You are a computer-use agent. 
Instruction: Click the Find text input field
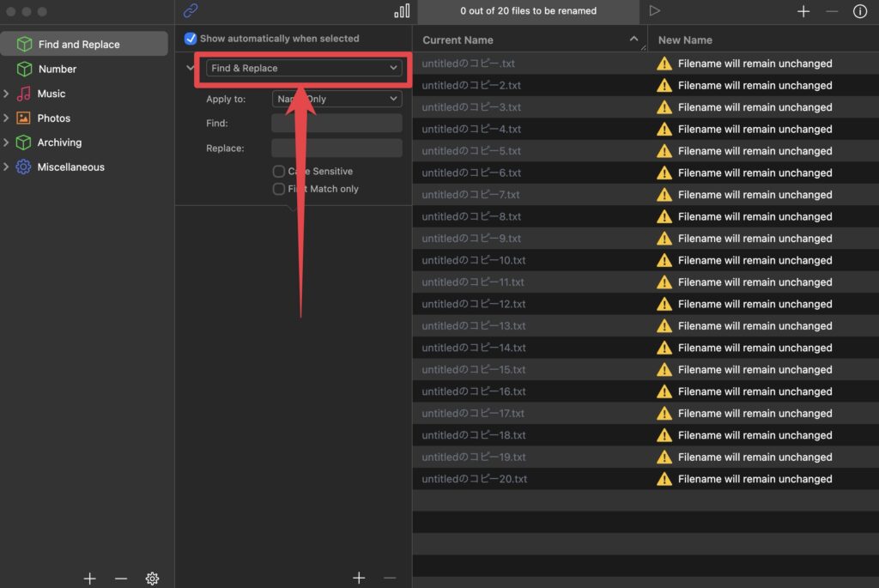[x=336, y=124]
